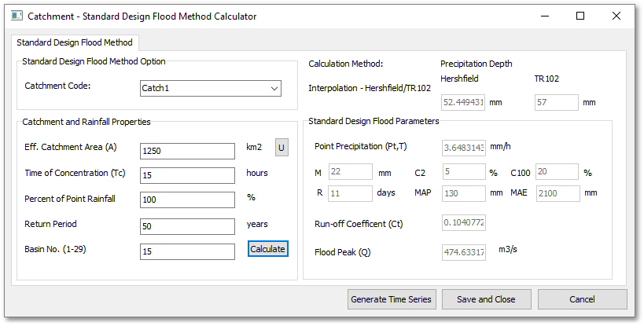Click the Calculation Method label
The height and width of the screenshot is (326, 644).
[345, 64]
